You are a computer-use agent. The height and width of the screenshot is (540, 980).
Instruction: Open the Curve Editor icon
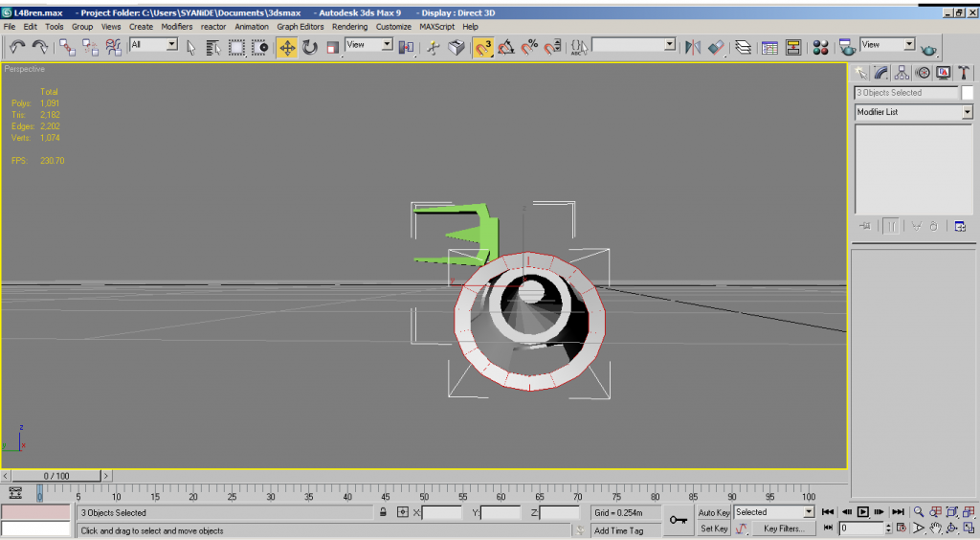pos(769,47)
